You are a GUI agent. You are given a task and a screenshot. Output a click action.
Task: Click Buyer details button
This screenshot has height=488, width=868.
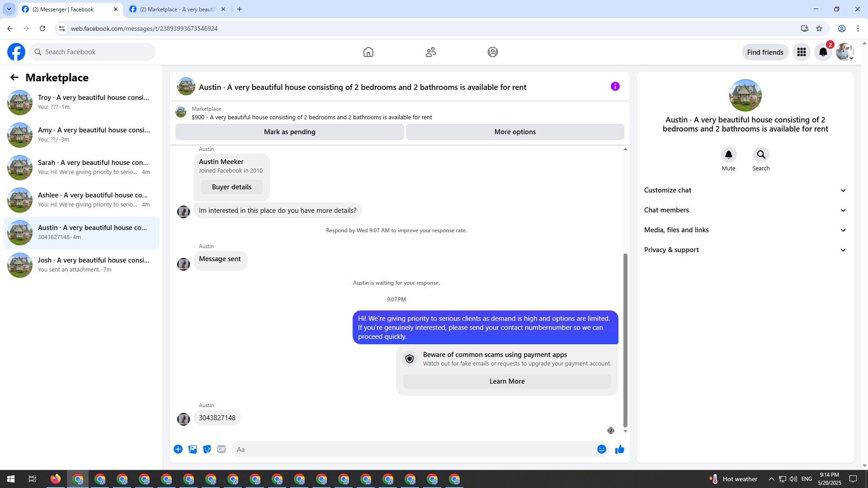pyautogui.click(x=231, y=187)
